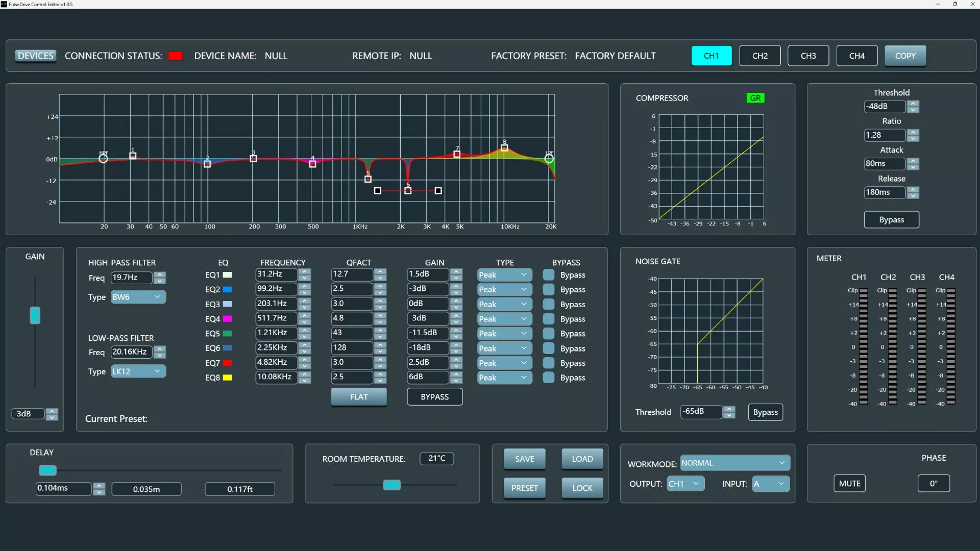
Task: Click the EQ4 color swatch
Action: click(x=228, y=318)
